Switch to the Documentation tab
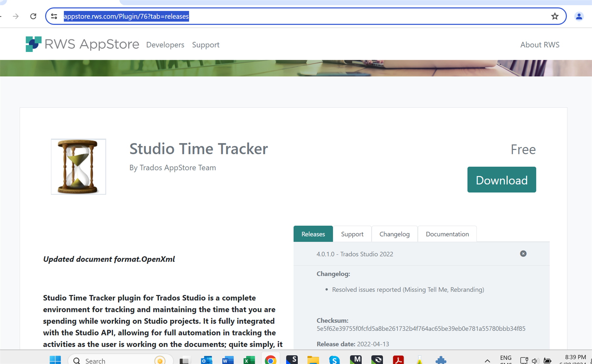This screenshot has height=364, width=592. [x=447, y=234]
